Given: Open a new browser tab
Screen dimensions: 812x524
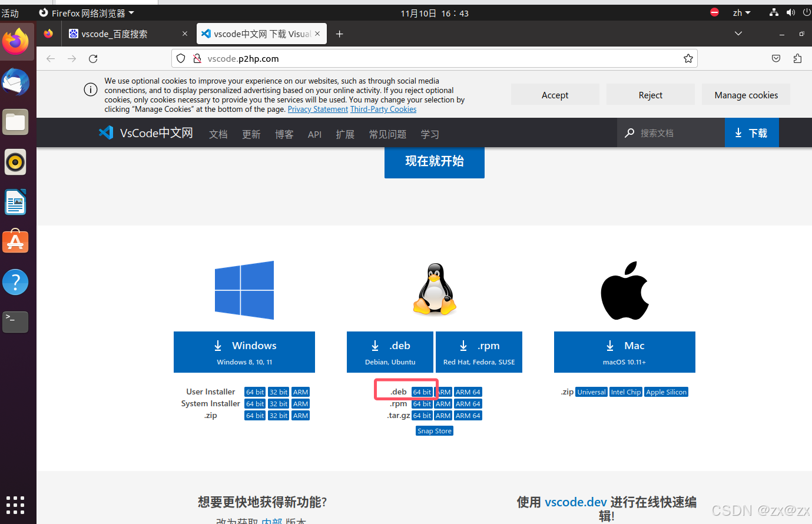Looking at the screenshot, I should pos(339,34).
